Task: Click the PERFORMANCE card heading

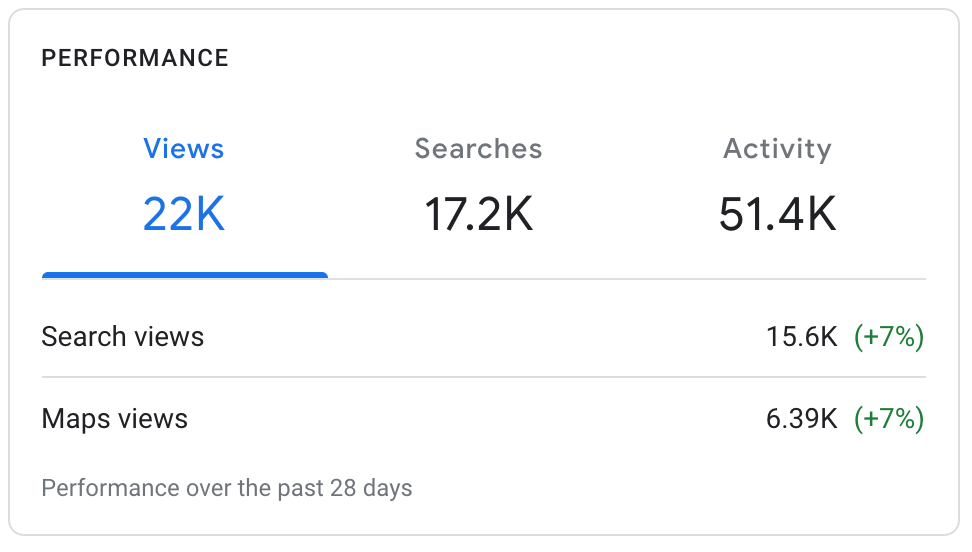Action: coord(135,58)
